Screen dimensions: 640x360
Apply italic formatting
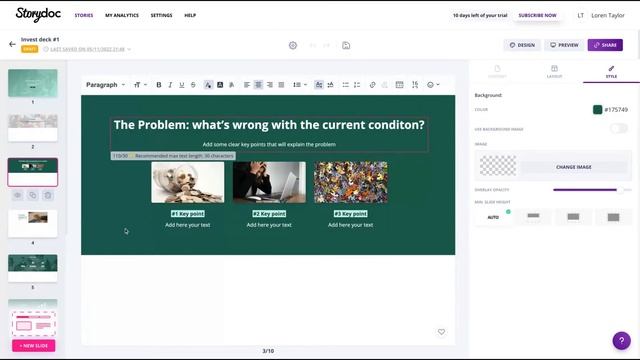(170, 85)
